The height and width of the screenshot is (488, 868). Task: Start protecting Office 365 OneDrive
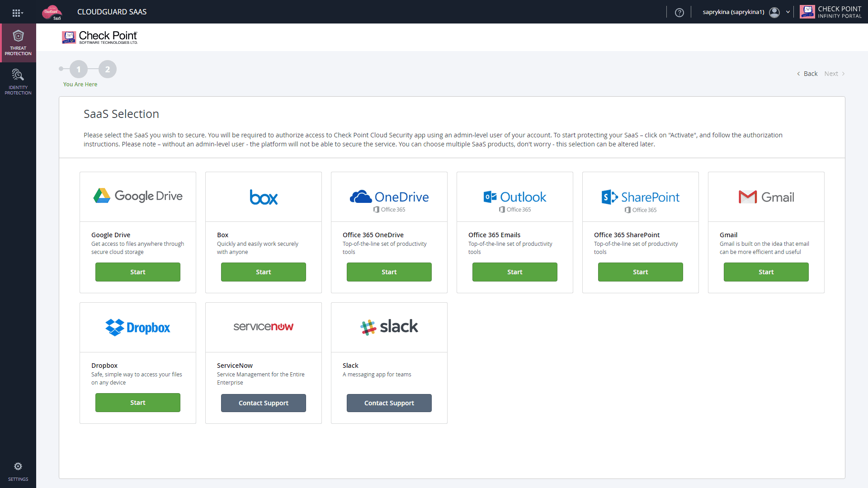click(389, 272)
